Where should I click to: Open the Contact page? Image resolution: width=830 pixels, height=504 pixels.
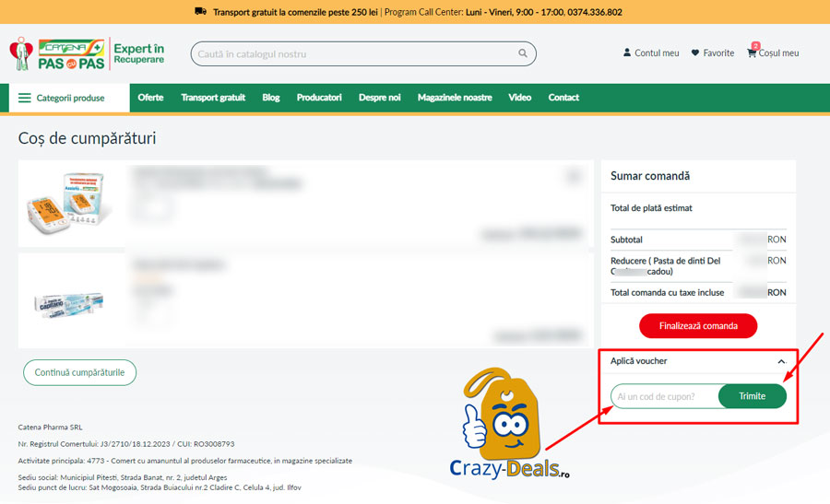tap(563, 98)
